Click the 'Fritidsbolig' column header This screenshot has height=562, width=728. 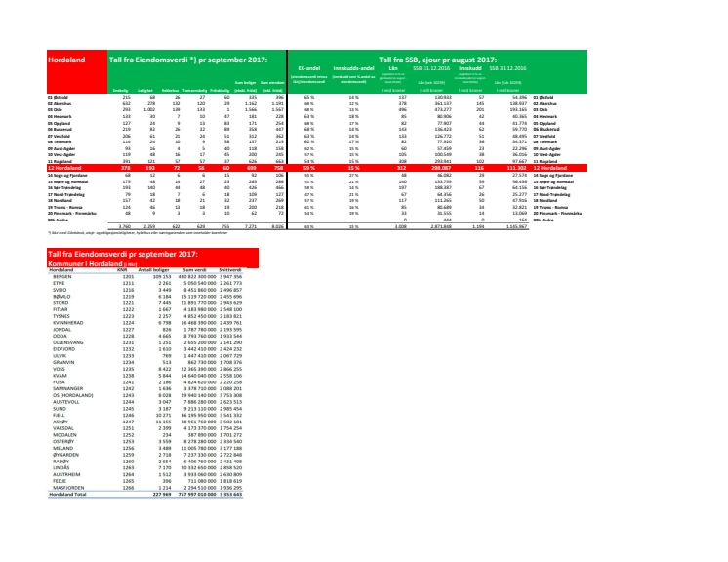(220, 91)
